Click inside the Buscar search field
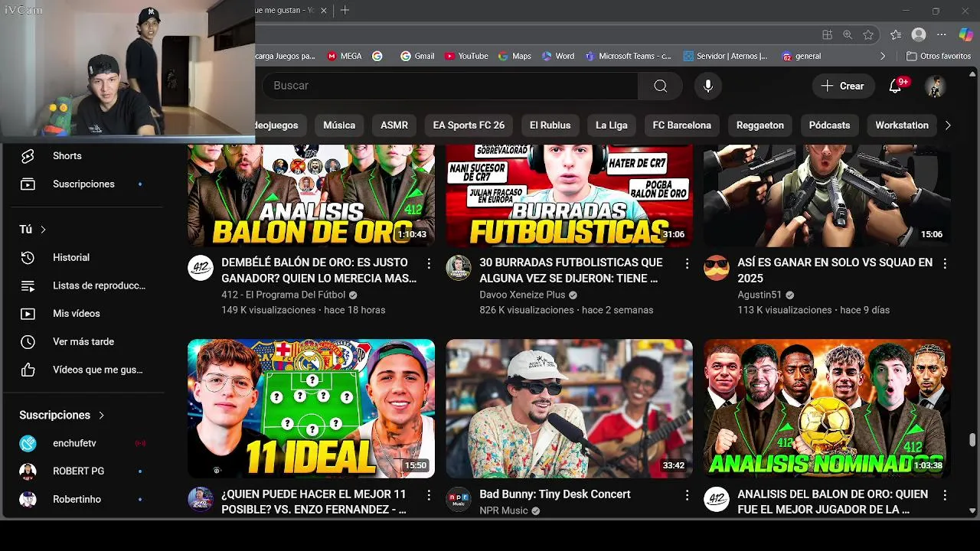Viewport: 980px width, 551px height. click(450, 86)
